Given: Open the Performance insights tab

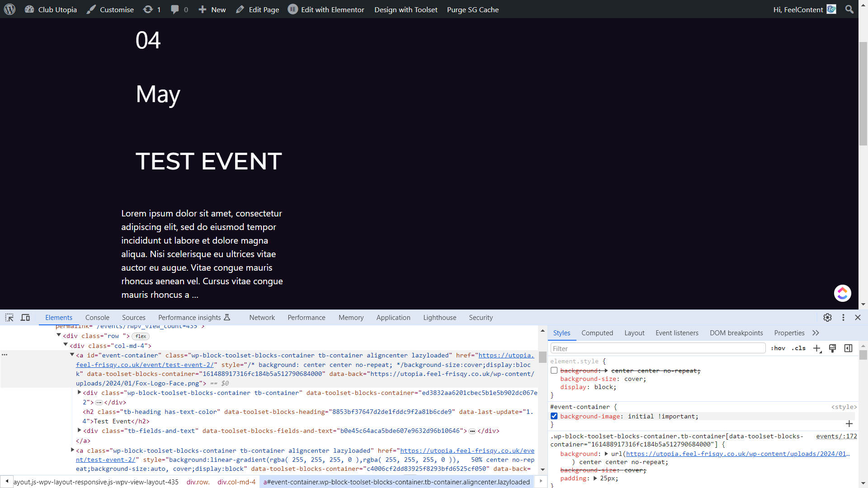Looking at the screenshot, I should click(x=194, y=318).
